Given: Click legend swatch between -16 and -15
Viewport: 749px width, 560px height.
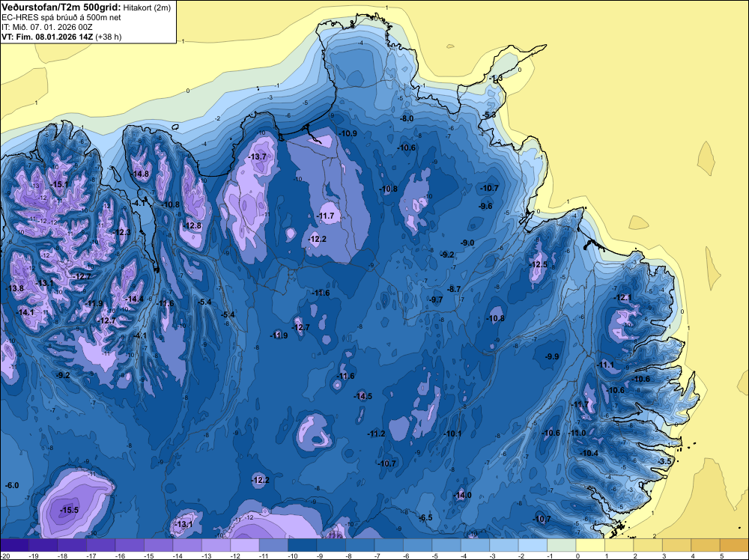Looking at the screenshot, I should [130, 545].
